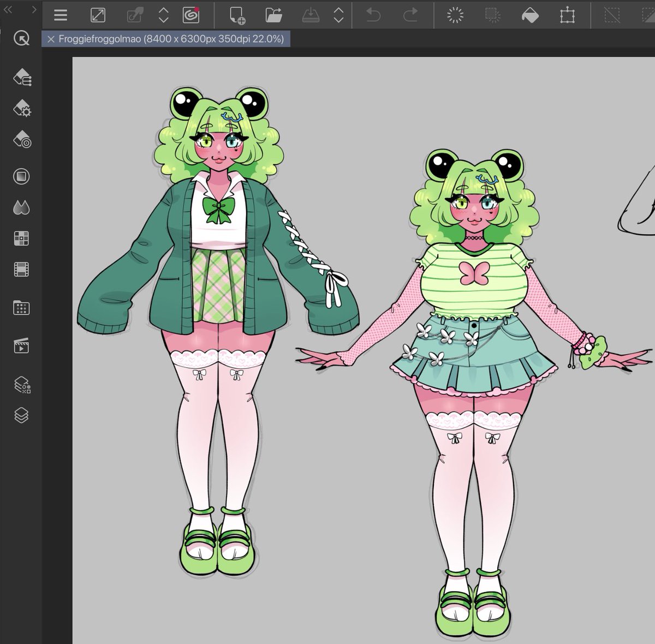Viewport: 655px width, 644px height.
Task: Activate the Scale/Rotate transform icon
Action: click(568, 15)
